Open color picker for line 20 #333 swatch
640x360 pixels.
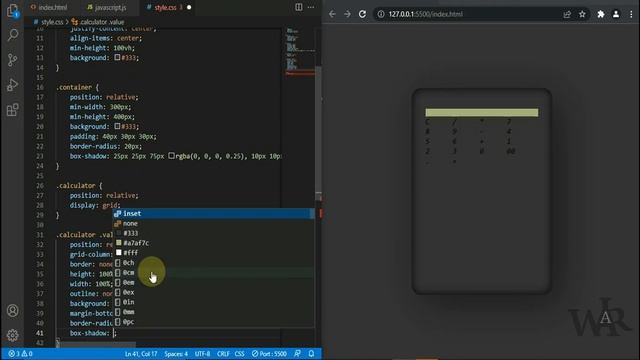[117, 126]
